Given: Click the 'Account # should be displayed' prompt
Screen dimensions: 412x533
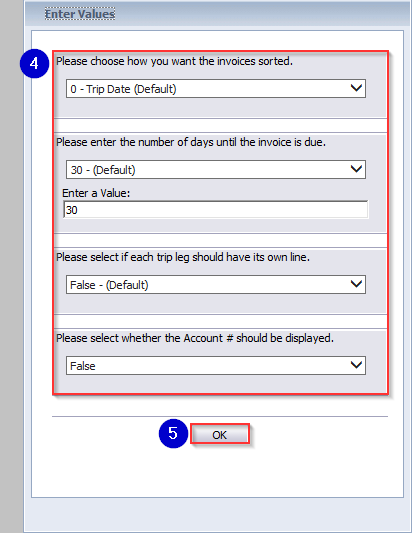Looking at the screenshot, I should tap(195, 338).
